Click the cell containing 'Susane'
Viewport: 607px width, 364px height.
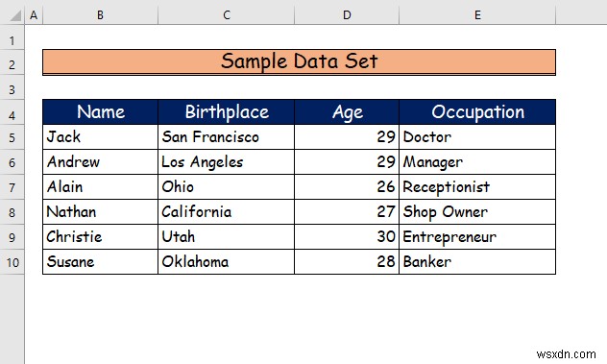pyautogui.click(x=100, y=262)
